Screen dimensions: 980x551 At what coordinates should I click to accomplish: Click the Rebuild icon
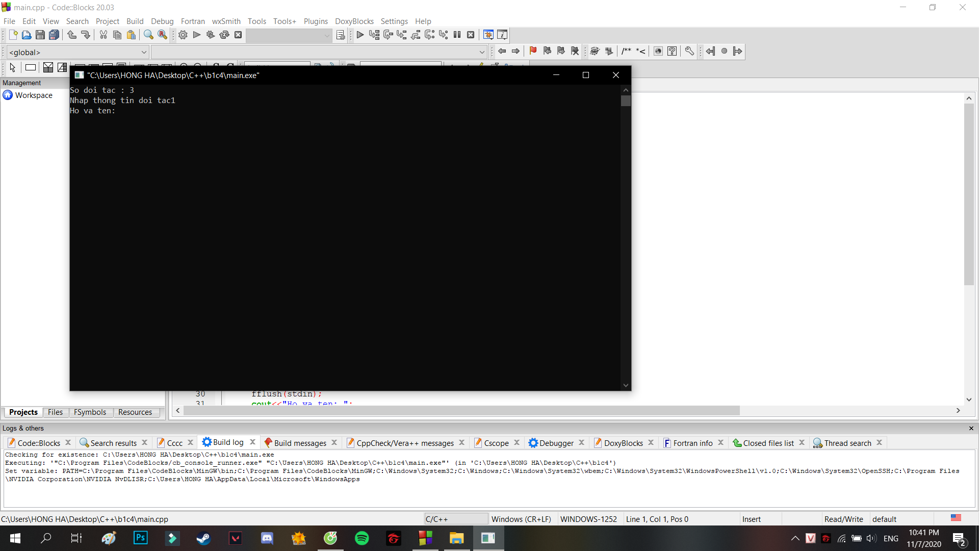coord(224,35)
